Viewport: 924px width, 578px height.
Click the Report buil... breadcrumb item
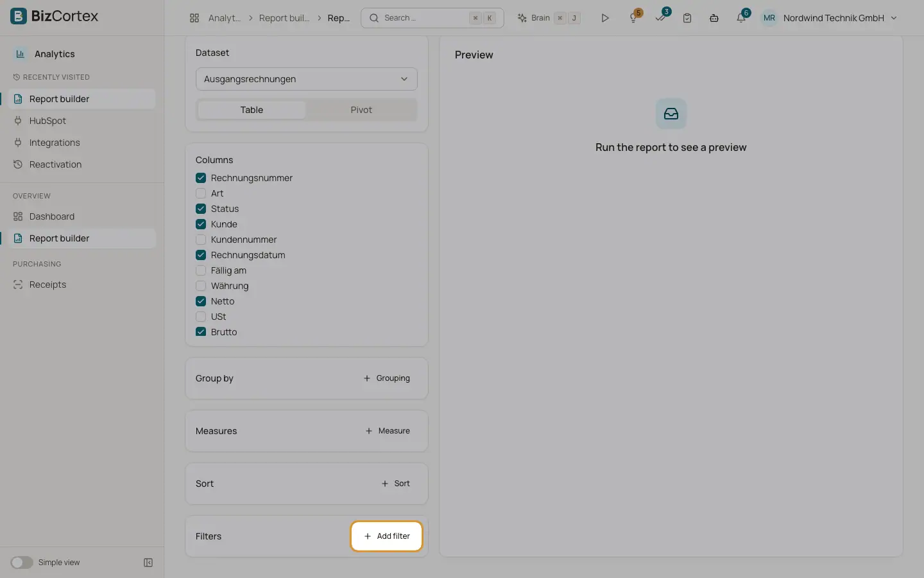click(x=284, y=18)
